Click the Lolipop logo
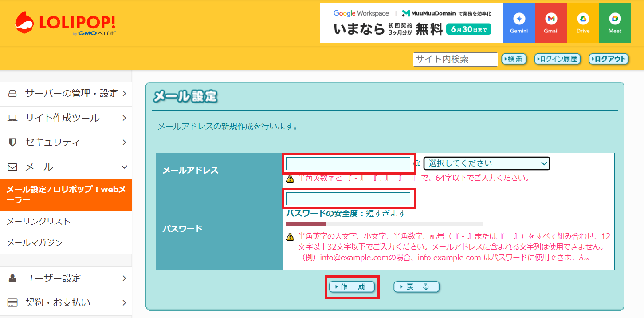The height and width of the screenshot is (318, 644). coord(66,23)
